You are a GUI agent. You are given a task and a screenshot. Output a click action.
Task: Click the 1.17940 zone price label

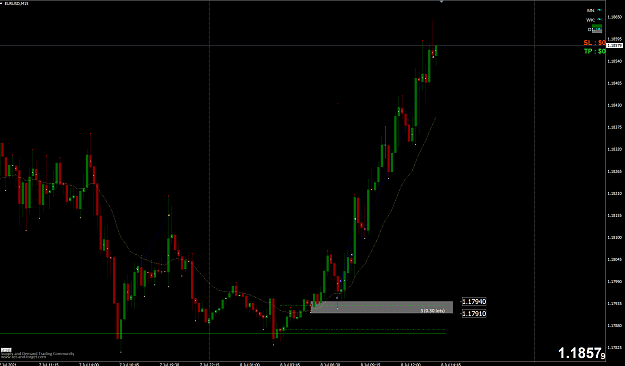click(x=474, y=302)
